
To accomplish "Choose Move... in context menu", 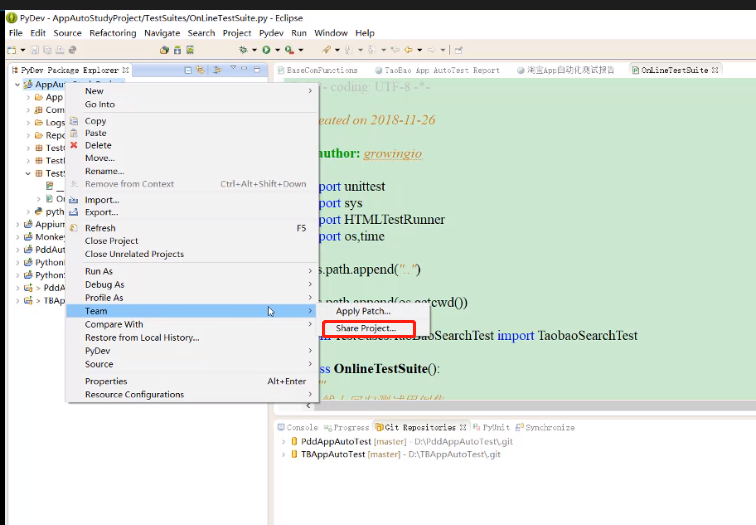I will [192, 158].
